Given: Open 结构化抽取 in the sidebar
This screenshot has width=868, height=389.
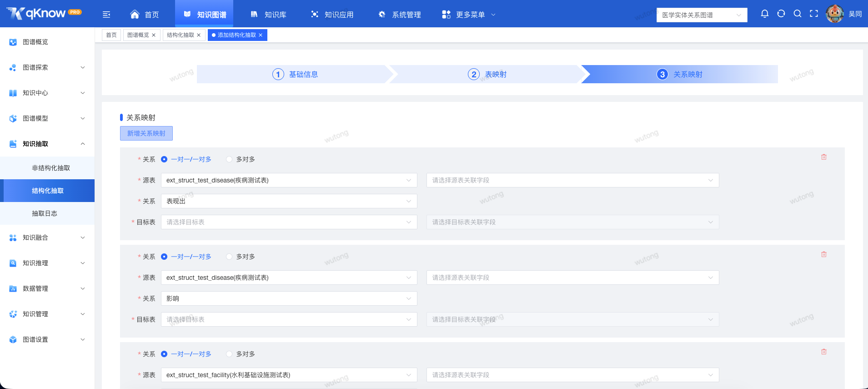Looking at the screenshot, I should point(48,191).
